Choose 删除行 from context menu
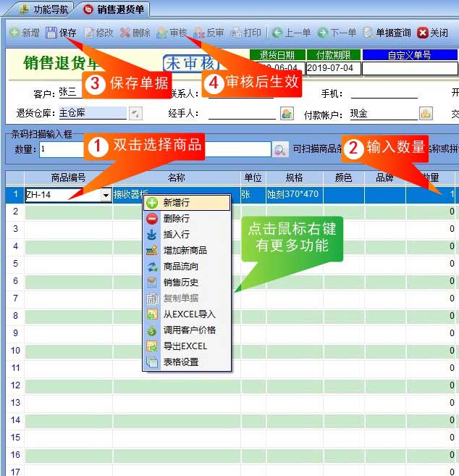This screenshot has width=459, height=476. click(187, 219)
